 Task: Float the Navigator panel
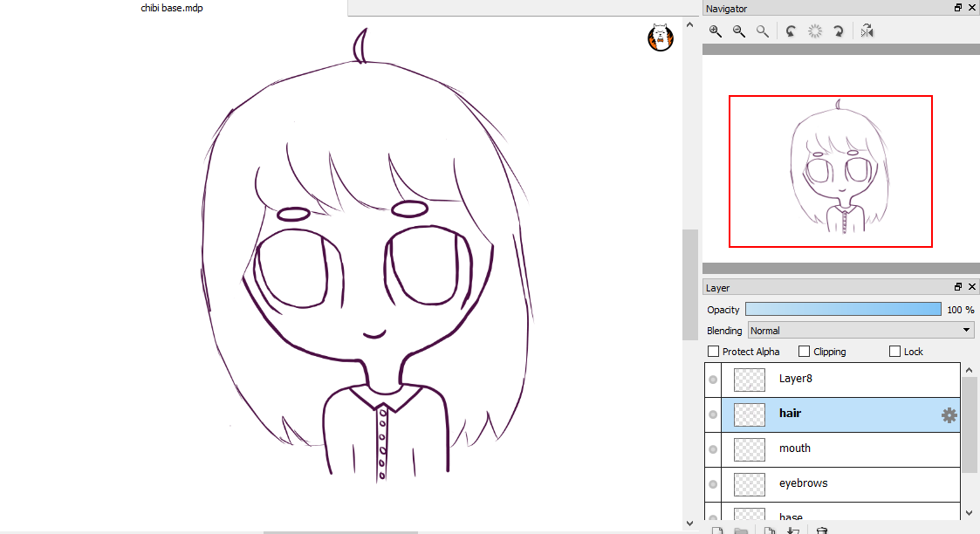point(958,8)
